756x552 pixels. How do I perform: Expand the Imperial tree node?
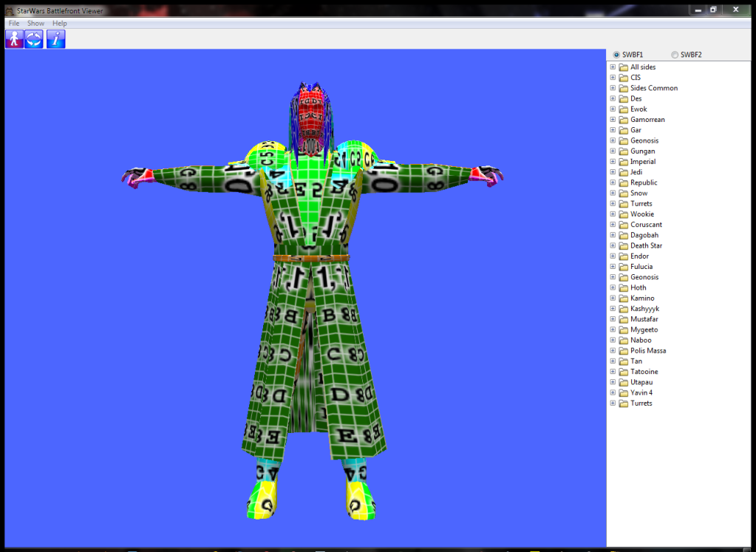pos(613,162)
